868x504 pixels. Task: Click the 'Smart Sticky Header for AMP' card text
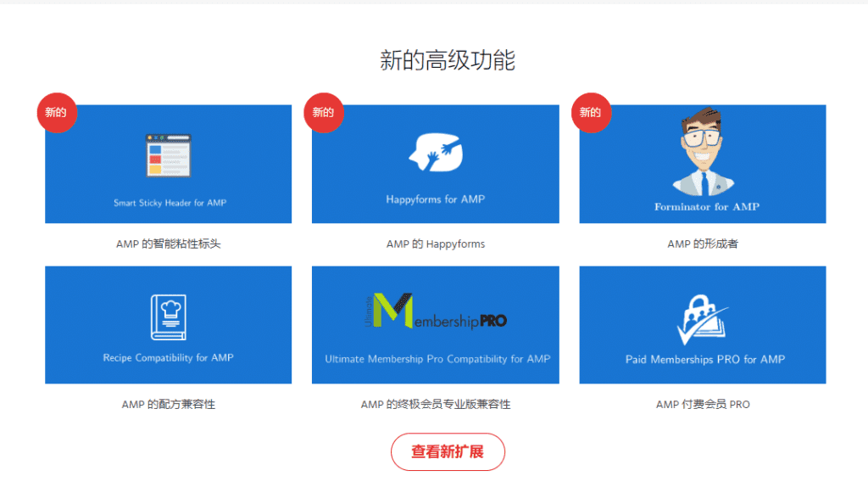pos(170,203)
